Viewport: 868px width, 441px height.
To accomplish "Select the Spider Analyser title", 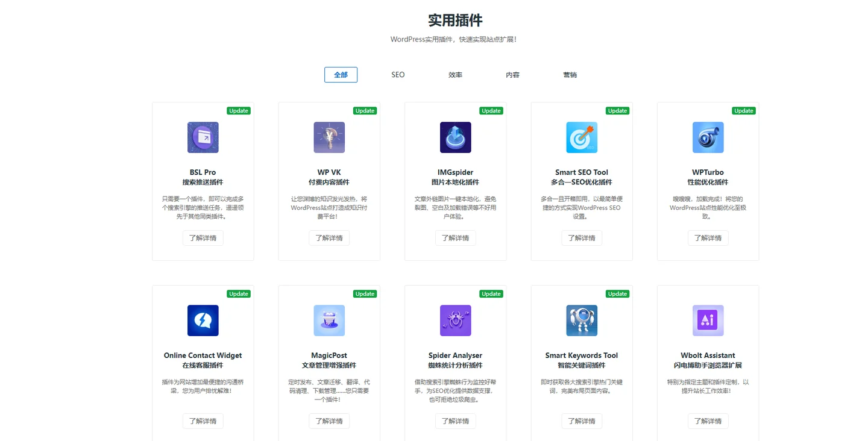I will (456, 355).
